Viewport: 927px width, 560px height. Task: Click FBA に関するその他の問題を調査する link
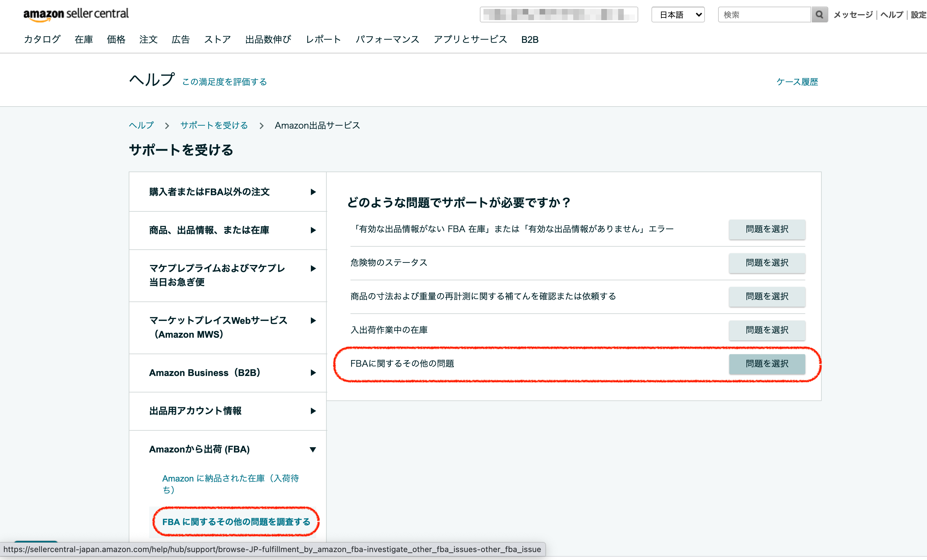[236, 522]
